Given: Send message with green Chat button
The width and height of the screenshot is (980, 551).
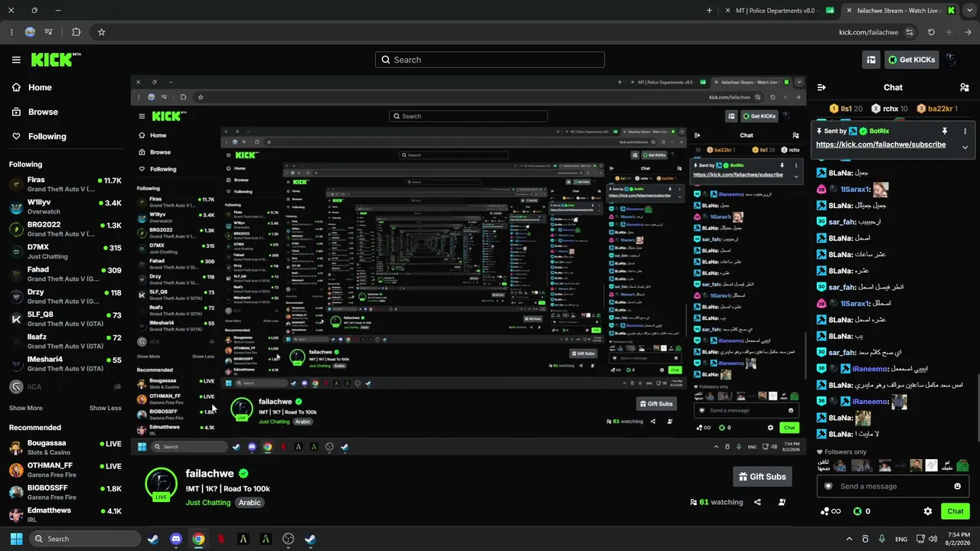Looking at the screenshot, I should [x=955, y=511].
